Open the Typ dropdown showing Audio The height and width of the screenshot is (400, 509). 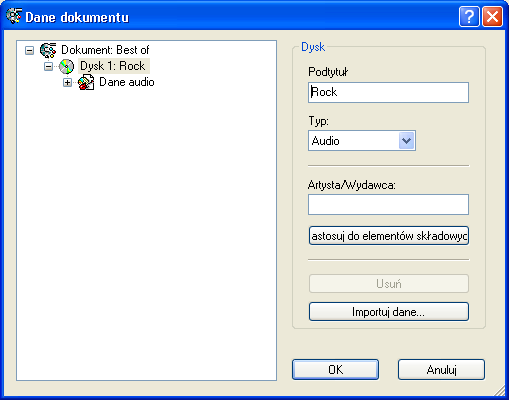coord(406,141)
